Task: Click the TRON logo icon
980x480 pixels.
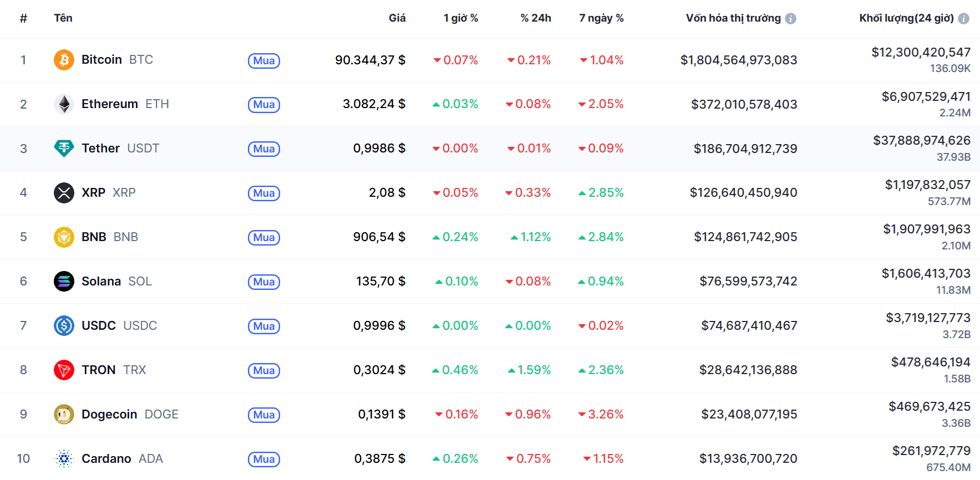Action: [64, 370]
